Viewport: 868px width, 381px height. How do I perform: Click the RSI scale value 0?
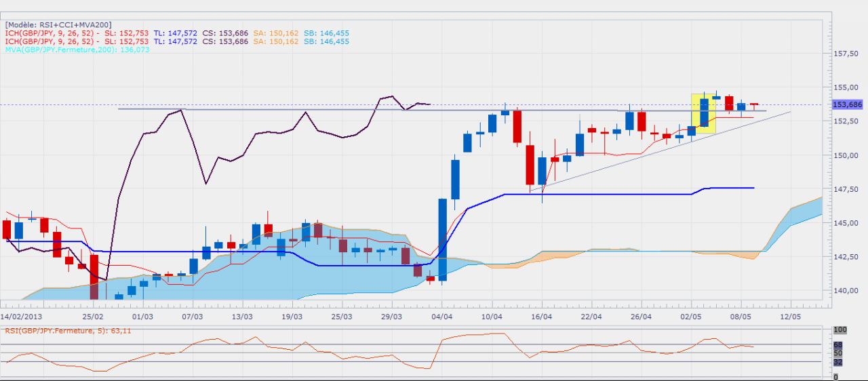835,376
